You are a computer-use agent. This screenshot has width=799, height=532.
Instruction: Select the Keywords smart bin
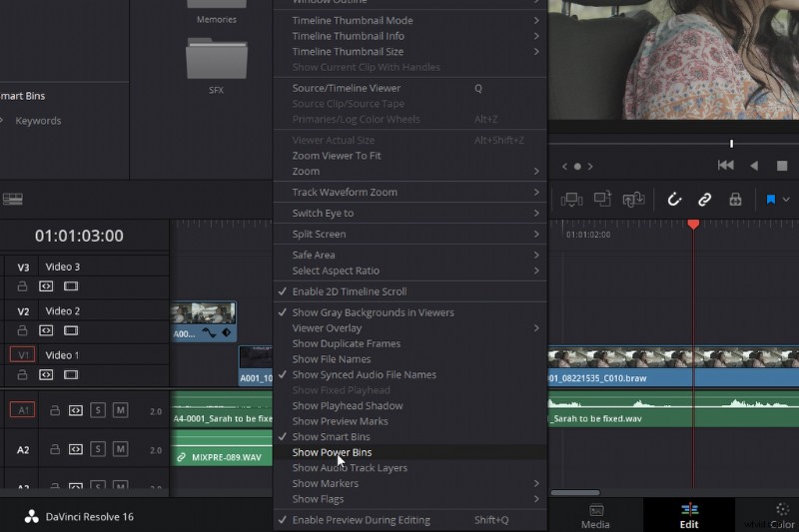pyautogui.click(x=38, y=121)
